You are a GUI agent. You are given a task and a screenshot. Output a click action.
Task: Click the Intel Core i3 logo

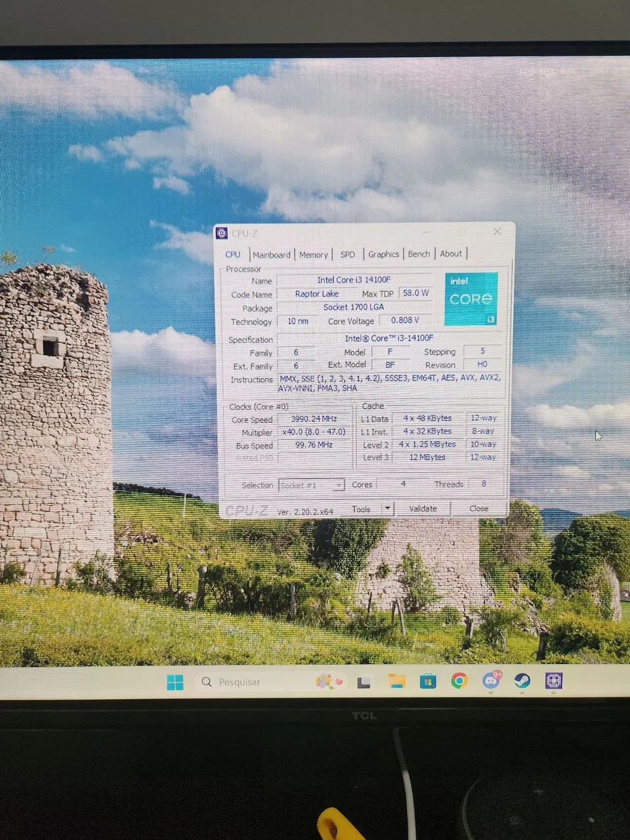(471, 299)
